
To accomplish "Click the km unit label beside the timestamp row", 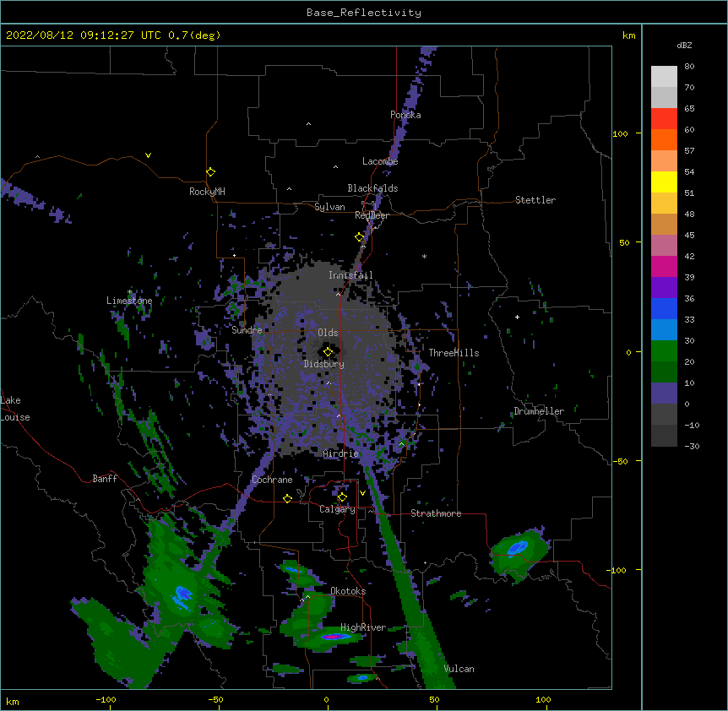I will point(628,35).
